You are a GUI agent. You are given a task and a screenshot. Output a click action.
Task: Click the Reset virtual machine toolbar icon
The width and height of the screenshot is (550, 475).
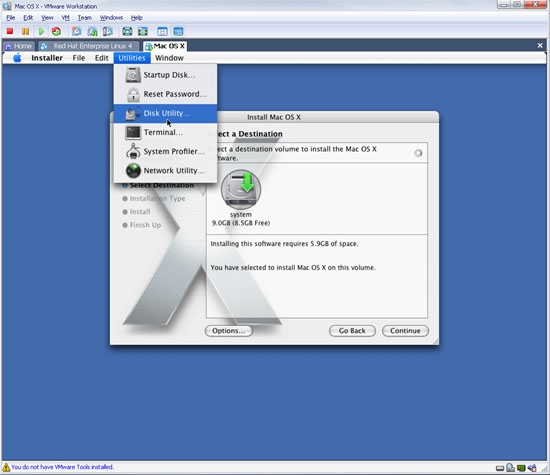(x=56, y=32)
